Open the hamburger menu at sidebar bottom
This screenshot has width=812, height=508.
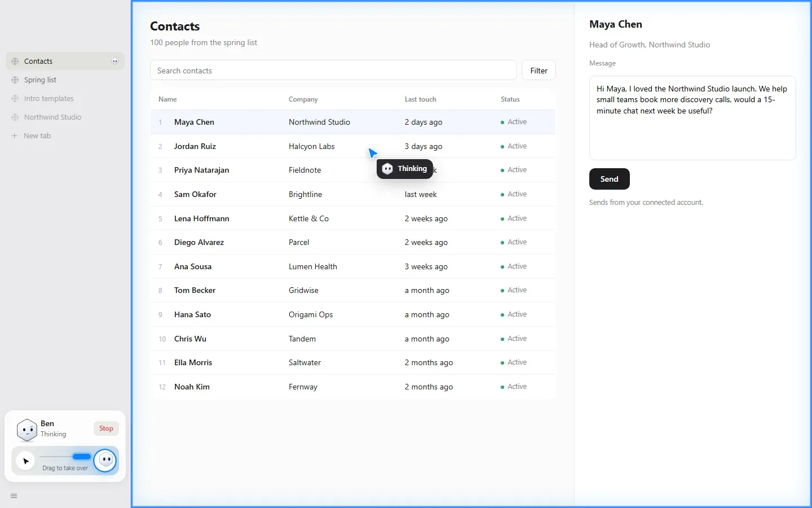coord(14,496)
